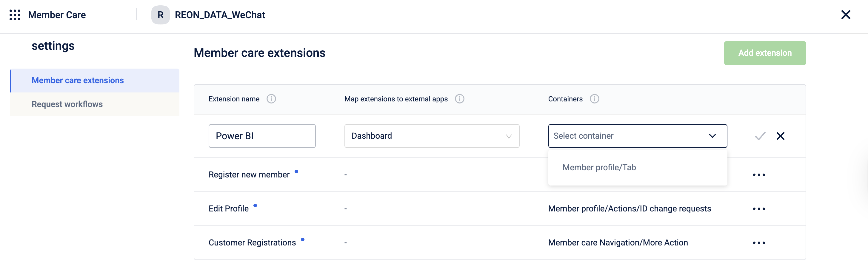Open more options for Customer Registrations
Screen dimensions: 868x272
click(759, 243)
